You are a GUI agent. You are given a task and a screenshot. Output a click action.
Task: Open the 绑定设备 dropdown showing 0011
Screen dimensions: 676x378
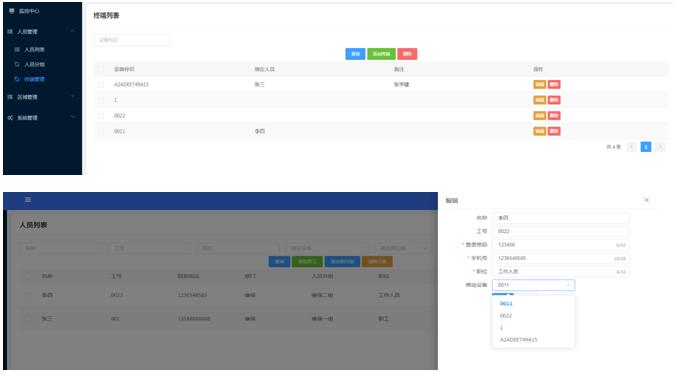[x=533, y=285]
